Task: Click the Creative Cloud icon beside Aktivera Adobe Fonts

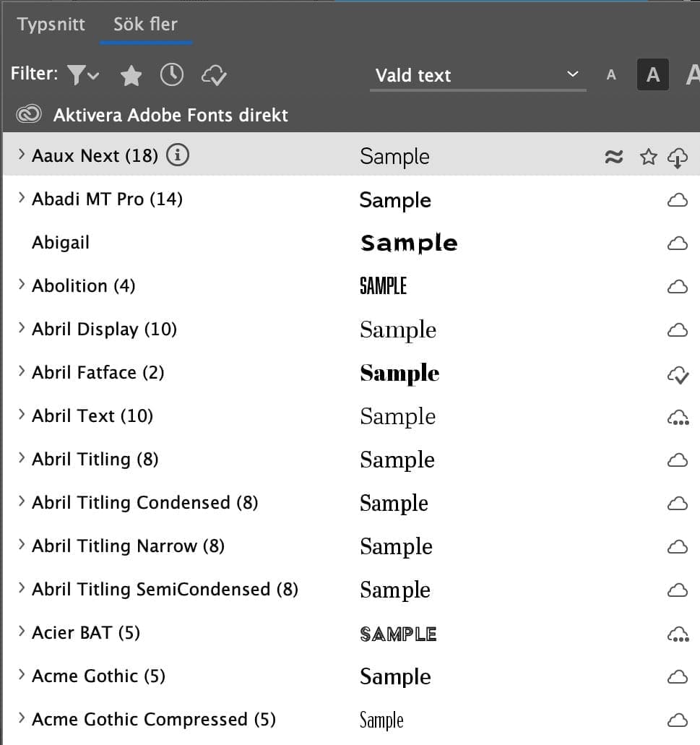Action: [x=29, y=114]
